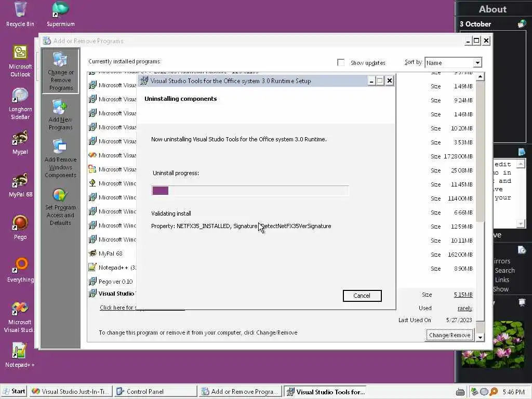Click the Search entry in sidebar

coord(504,270)
